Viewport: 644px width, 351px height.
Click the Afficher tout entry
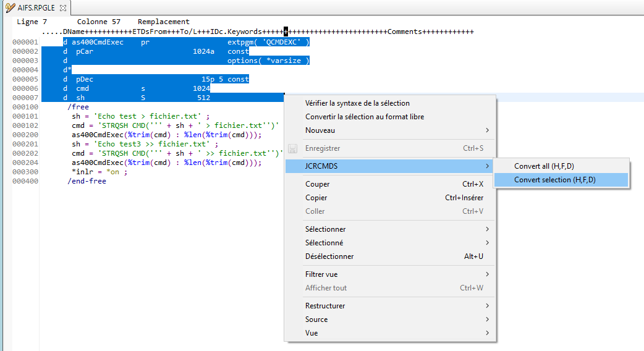point(390,288)
